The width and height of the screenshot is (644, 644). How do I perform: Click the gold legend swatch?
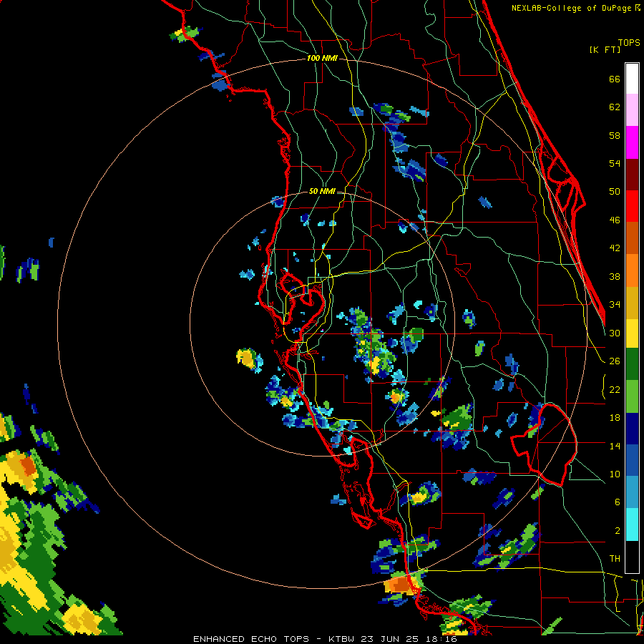(x=632, y=303)
